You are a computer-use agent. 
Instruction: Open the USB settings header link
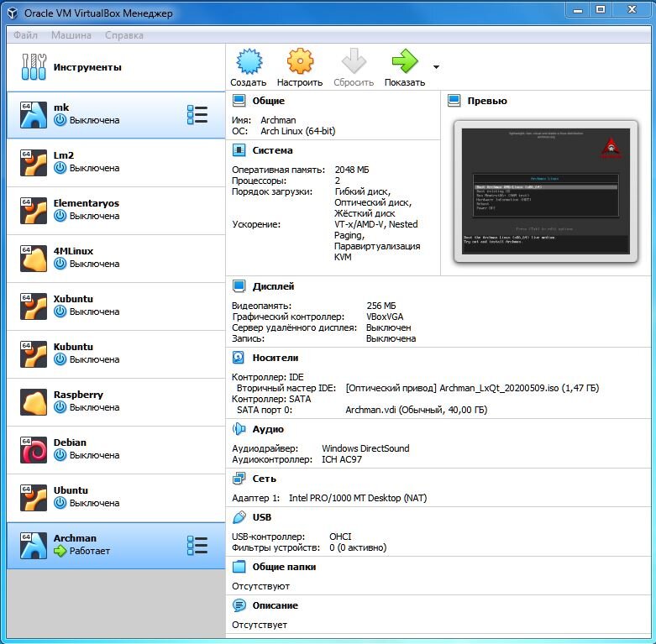pos(262,517)
